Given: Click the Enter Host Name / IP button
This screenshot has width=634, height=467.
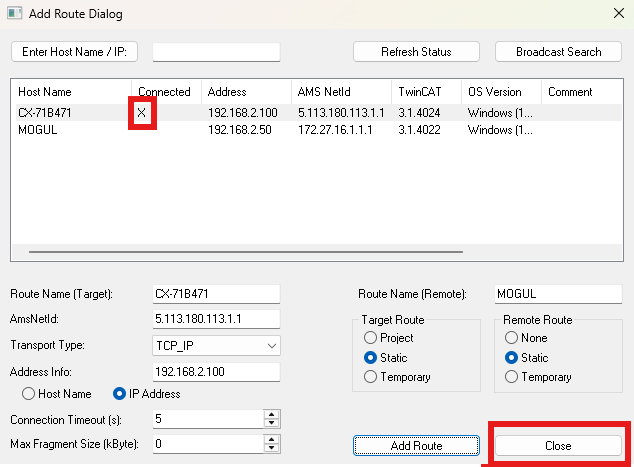Looking at the screenshot, I should [x=74, y=52].
